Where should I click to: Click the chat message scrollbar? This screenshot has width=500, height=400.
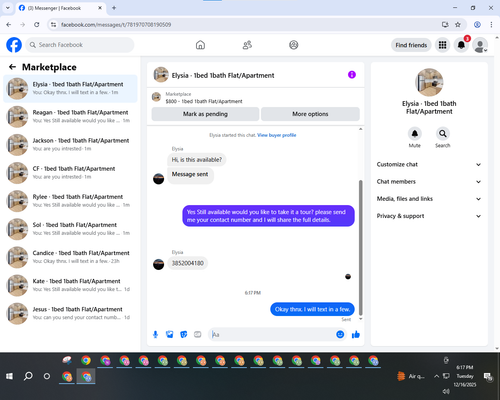[x=360, y=247]
